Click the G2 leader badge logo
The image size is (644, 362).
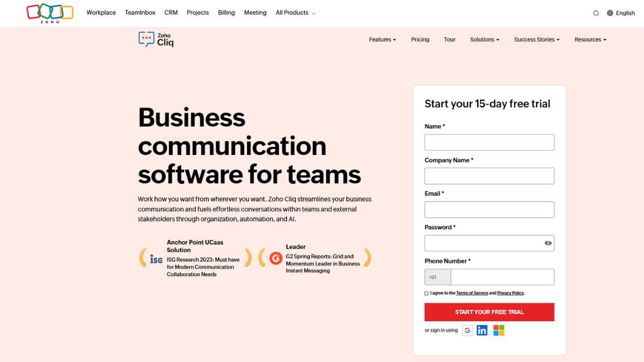point(276,258)
